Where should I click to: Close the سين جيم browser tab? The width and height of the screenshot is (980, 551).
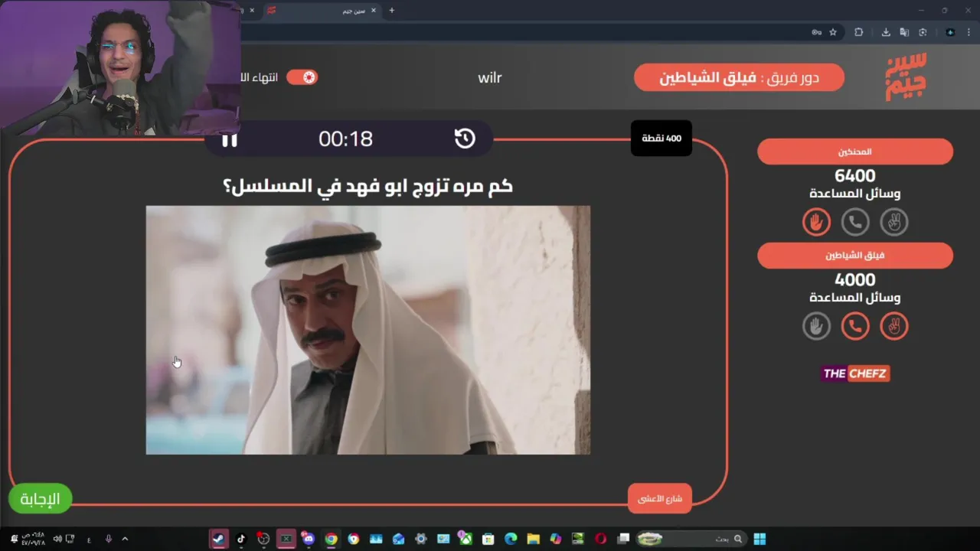pyautogui.click(x=374, y=11)
